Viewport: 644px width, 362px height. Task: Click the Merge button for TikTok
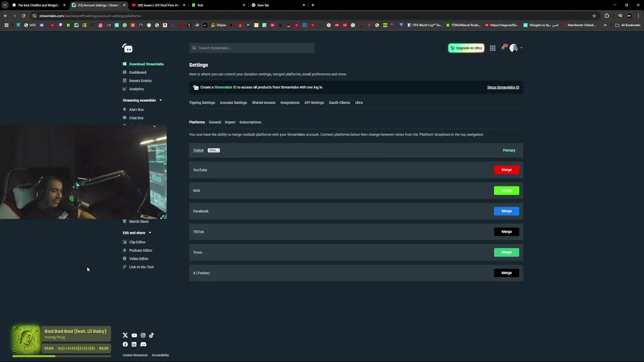[506, 232]
